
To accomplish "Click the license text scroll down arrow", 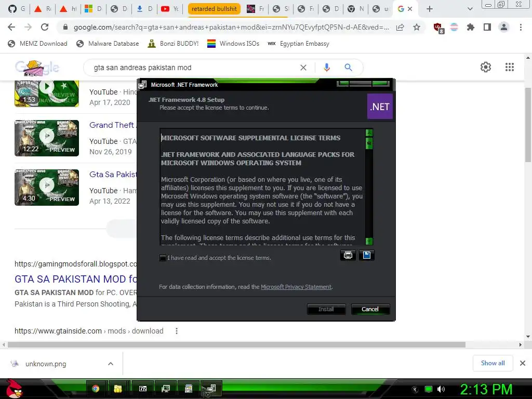I will point(369,241).
